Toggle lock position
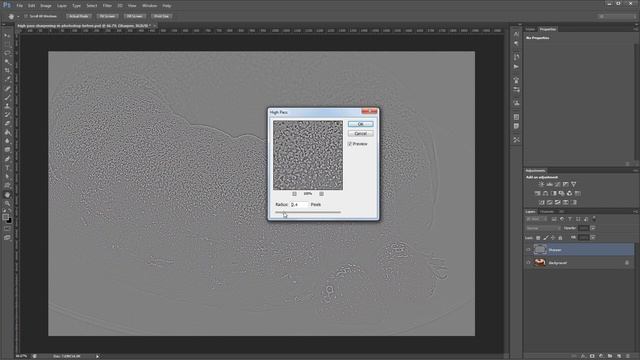Image resolution: width=640 pixels, height=360 pixels. click(553, 238)
